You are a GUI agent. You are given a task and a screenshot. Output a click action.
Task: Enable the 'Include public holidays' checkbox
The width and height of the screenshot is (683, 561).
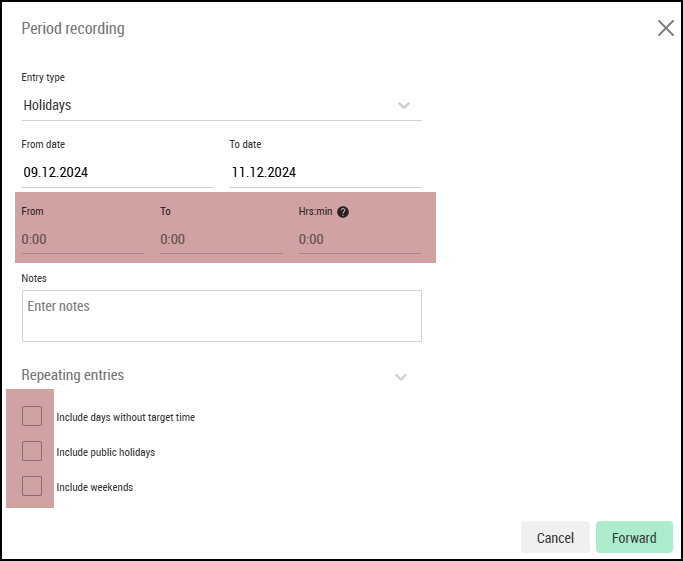point(32,451)
